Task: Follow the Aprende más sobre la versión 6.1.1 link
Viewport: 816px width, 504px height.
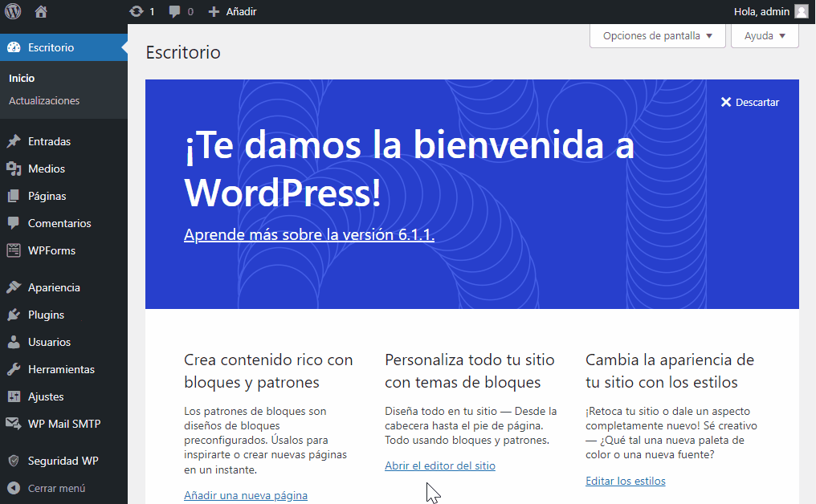Action: tap(308, 234)
